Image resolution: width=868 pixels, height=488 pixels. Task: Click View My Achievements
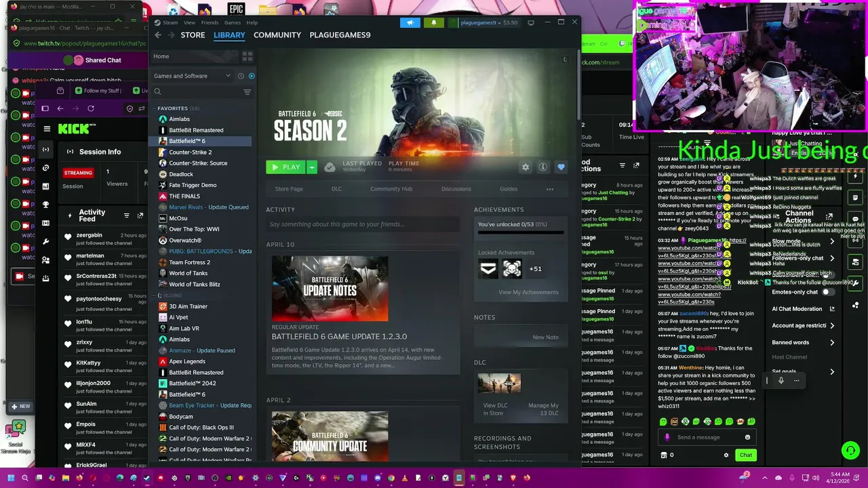[528, 292]
